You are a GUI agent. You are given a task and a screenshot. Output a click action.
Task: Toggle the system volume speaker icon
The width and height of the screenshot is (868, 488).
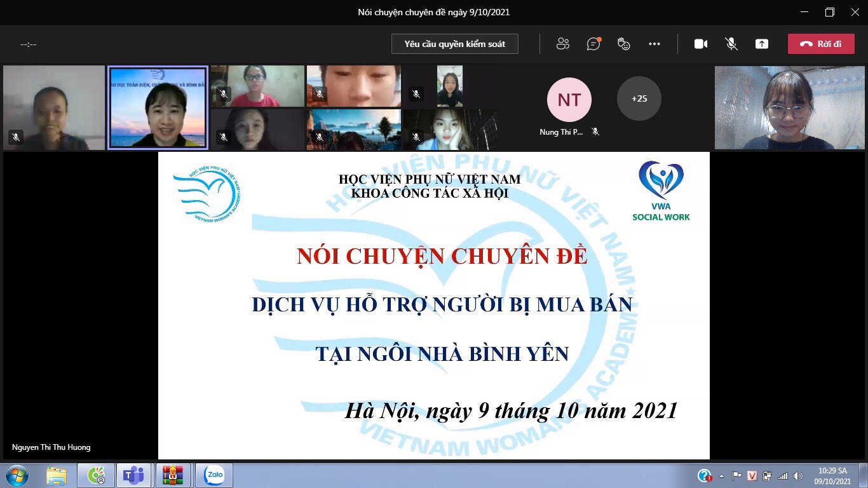pos(798,476)
